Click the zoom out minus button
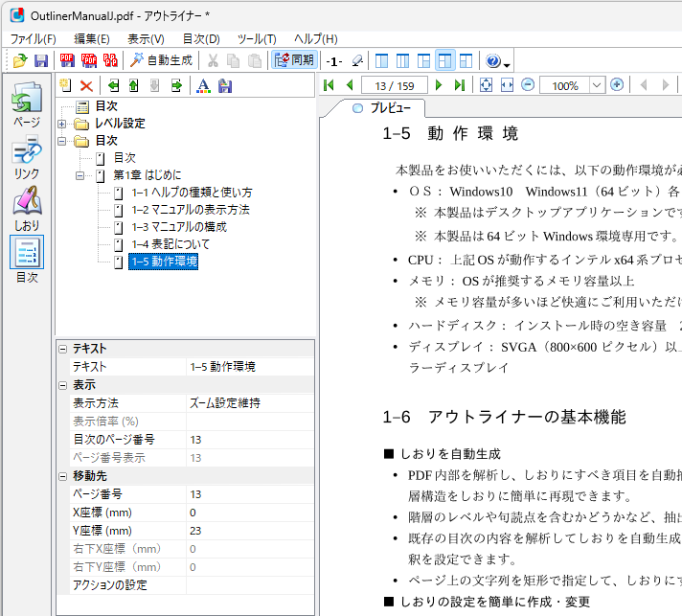This screenshot has width=682, height=616. click(x=528, y=84)
